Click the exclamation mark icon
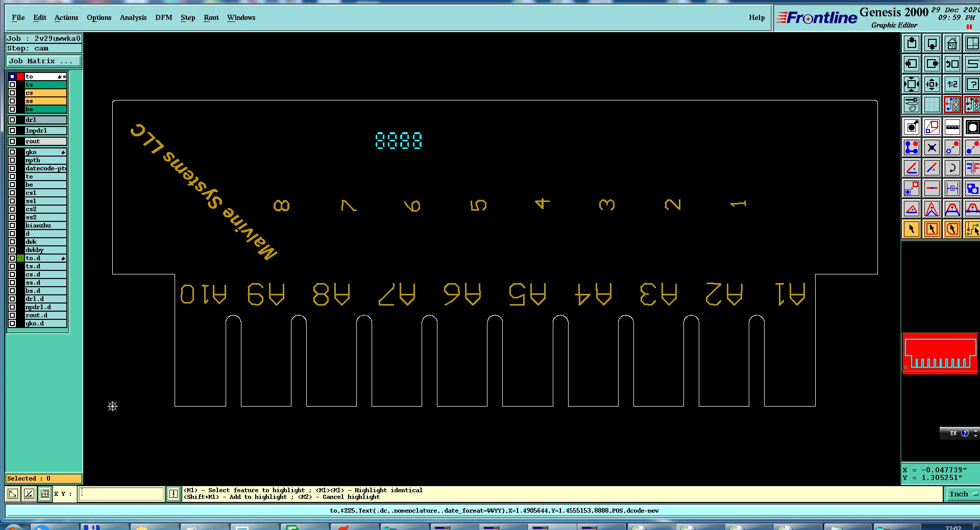 click(174, 494)
